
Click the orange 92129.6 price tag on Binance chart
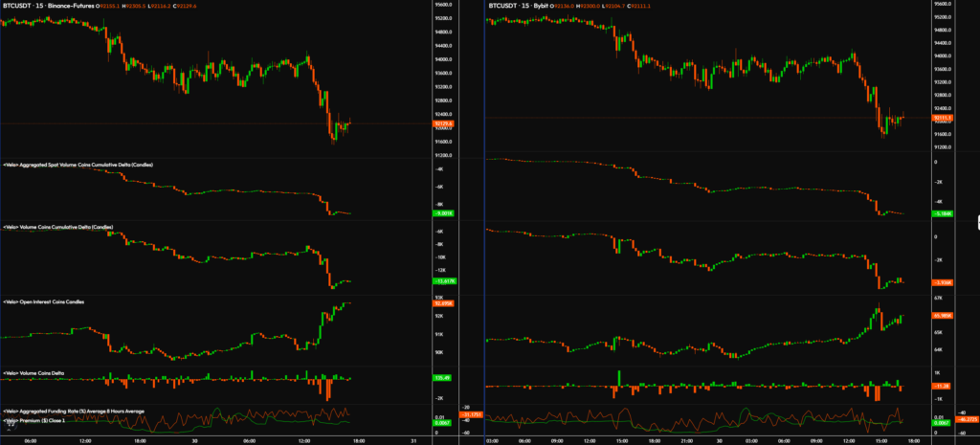click(x=443, y=124)
